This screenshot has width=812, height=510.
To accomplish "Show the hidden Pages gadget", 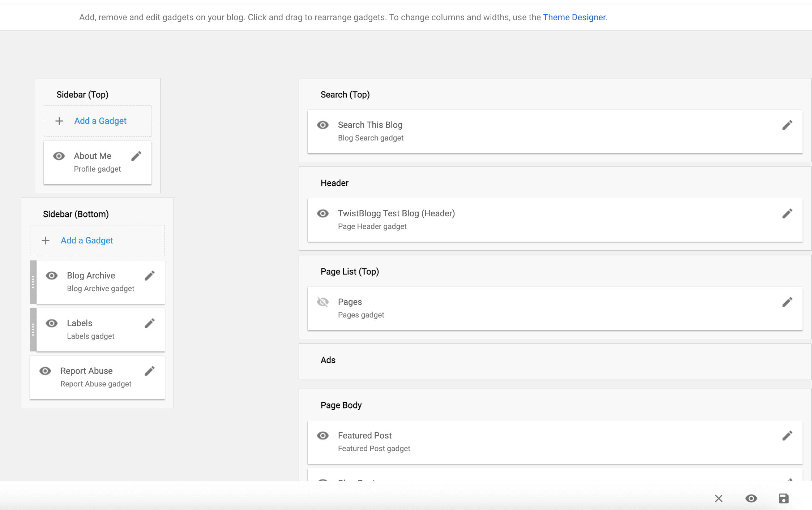I will coord(322,302).
